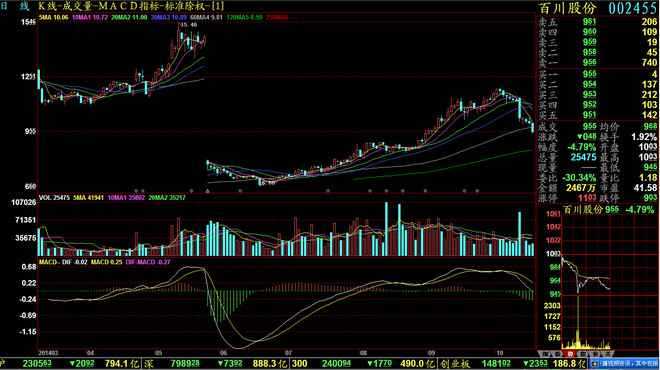Click the 06 month on time axis

pyautogui.click(x=223, y=353)
